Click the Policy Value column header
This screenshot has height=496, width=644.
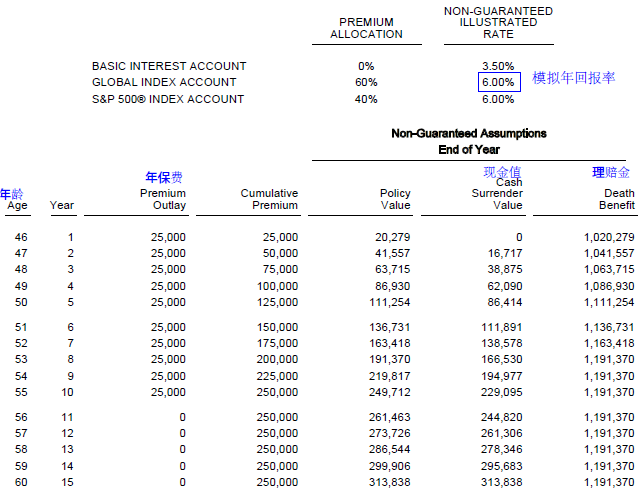tap(395, 199)
